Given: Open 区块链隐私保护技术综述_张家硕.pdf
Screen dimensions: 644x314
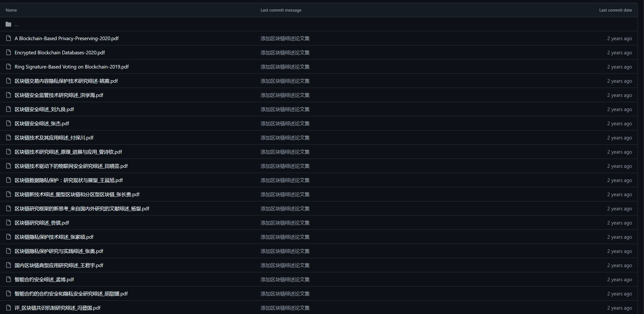Looking at the screenshot, I should coord(54,237).
